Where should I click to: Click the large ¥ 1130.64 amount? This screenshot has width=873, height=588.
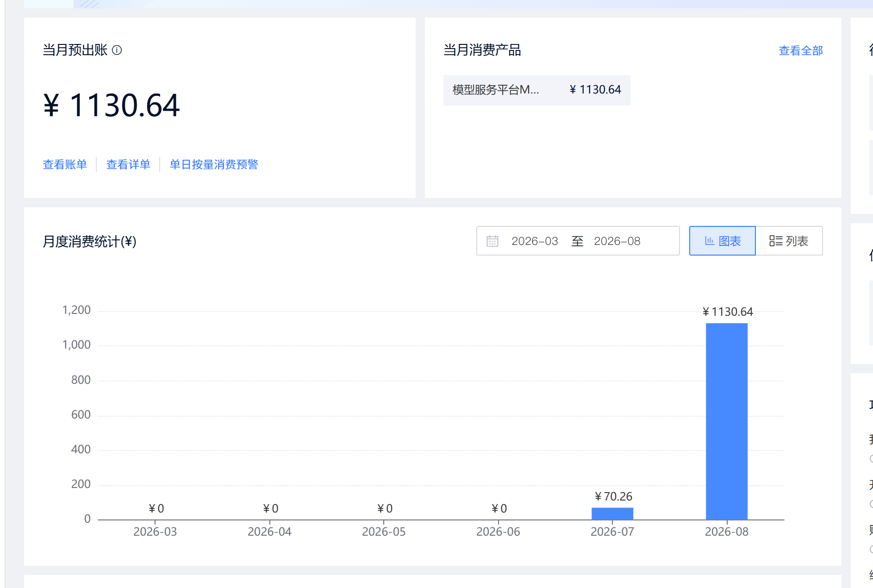[112, 105]
